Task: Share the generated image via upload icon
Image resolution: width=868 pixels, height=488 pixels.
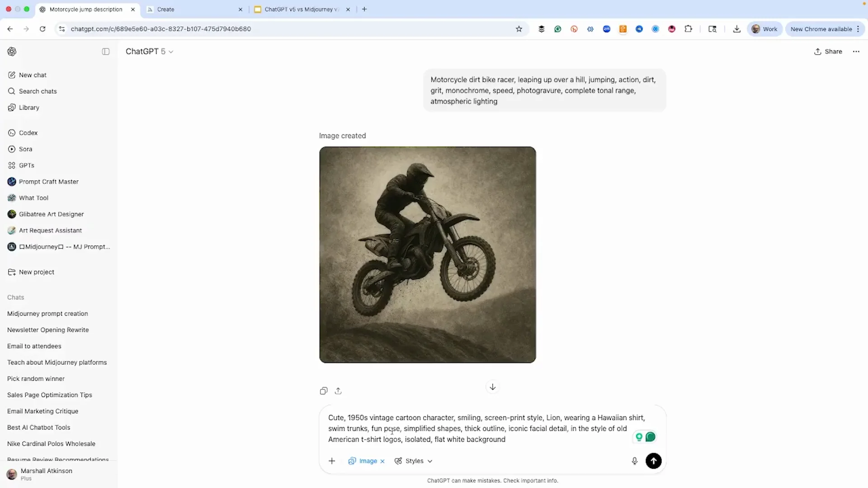Action: 338,390
